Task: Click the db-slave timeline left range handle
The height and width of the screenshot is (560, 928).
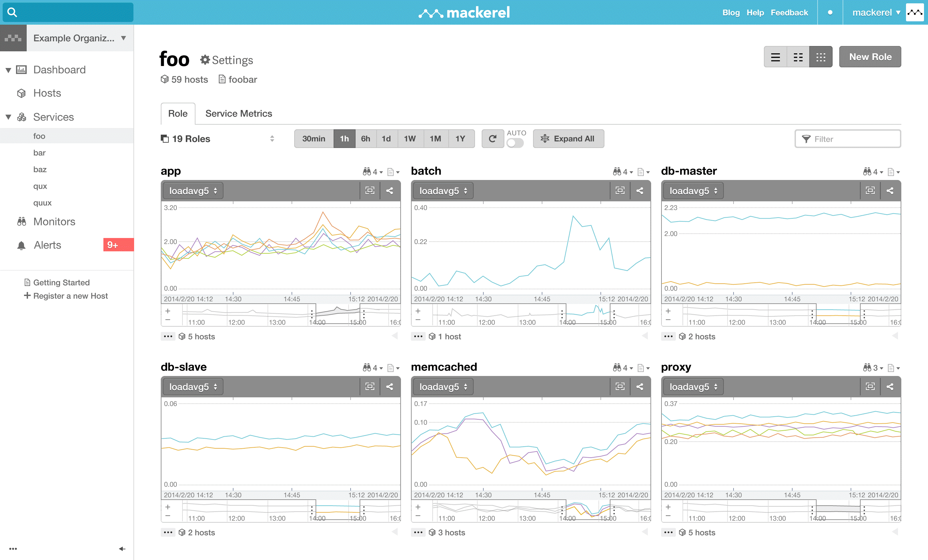Action: pyautogui.click(x=312, y=510)
